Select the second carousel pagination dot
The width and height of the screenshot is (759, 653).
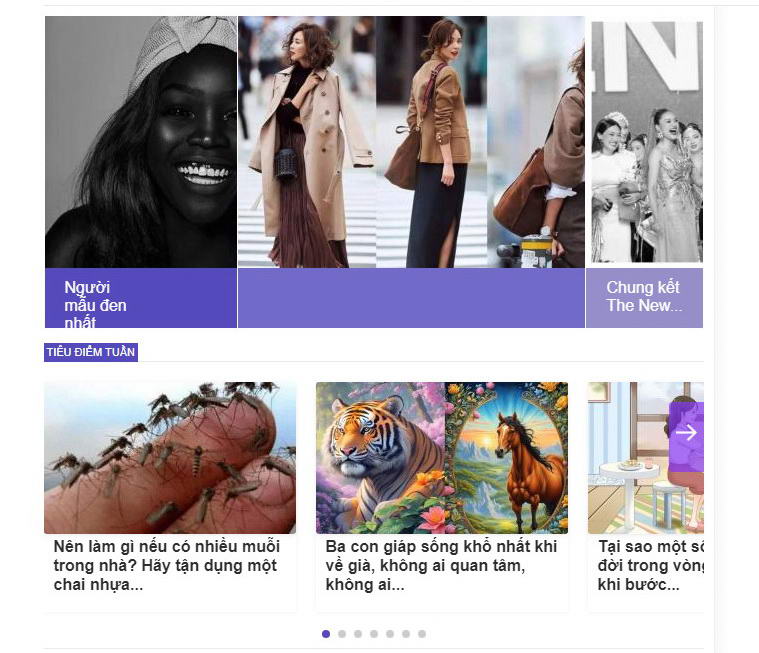tap(342, 634)
